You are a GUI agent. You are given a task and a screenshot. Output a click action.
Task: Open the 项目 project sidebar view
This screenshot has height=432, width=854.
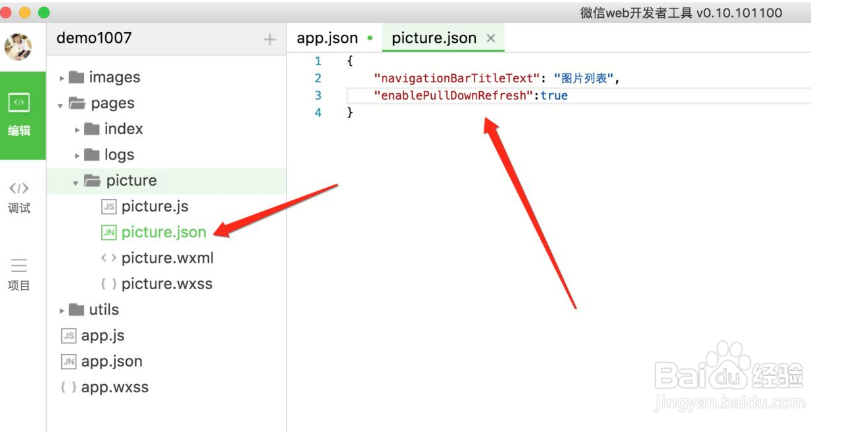click(19, 275)
